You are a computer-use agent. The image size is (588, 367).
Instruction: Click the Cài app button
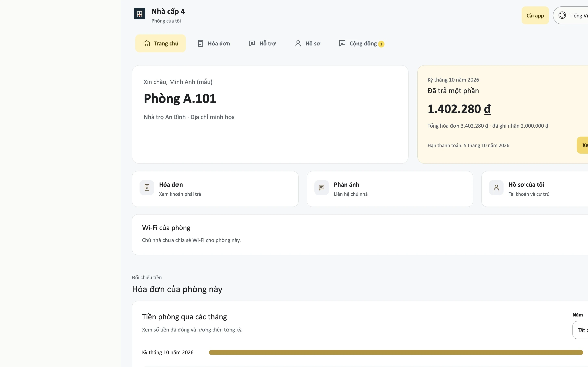tap(535, 16)
